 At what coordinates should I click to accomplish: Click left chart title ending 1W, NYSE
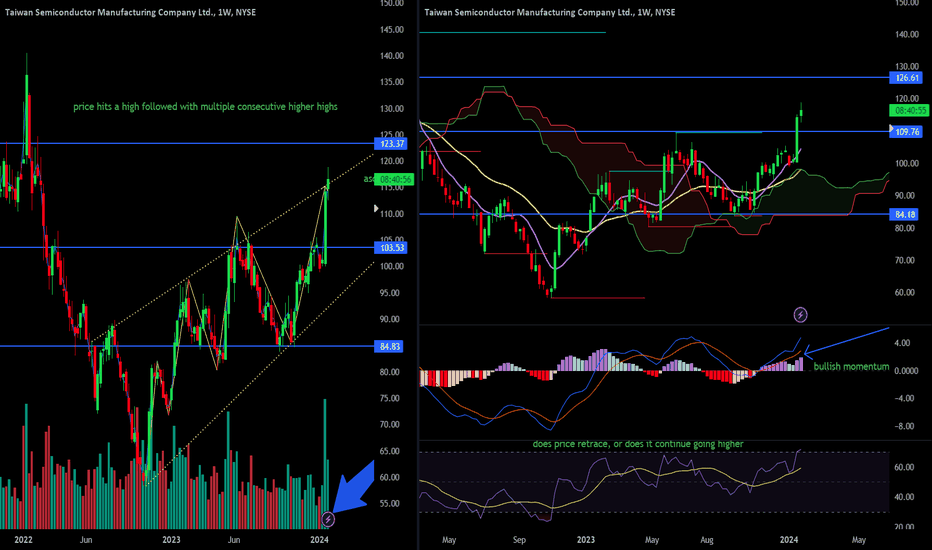point(131,12)
